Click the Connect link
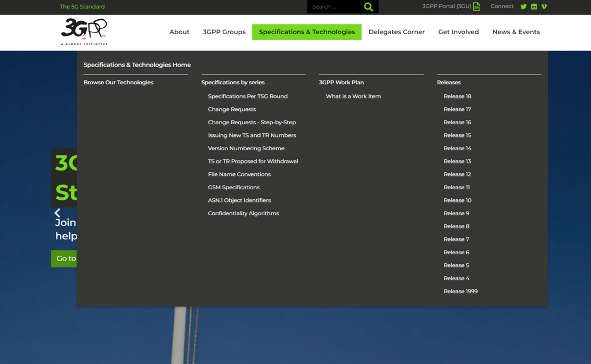This screenshot has width=591, height=364. pyautogui.click(x=502, y=6)
